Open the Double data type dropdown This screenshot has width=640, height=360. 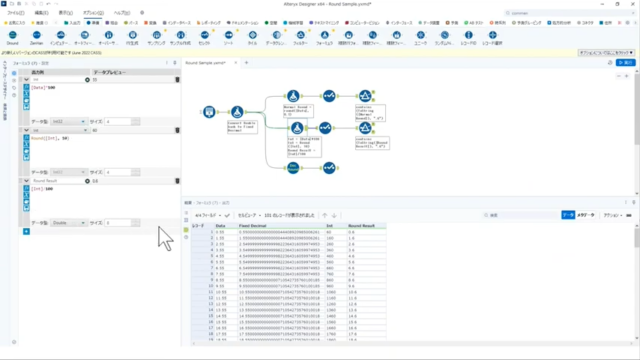click(x=69, y=223)
